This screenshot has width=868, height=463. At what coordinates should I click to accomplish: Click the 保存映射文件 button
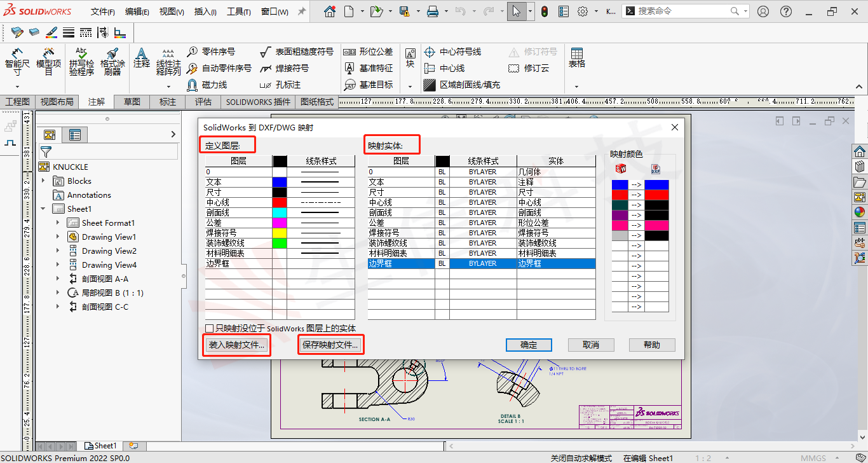click(330, 345)
